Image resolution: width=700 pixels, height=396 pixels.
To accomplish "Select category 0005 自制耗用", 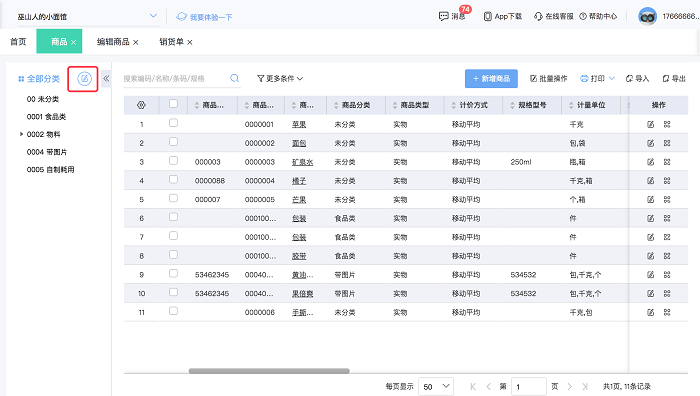I will tap(50, 170).
